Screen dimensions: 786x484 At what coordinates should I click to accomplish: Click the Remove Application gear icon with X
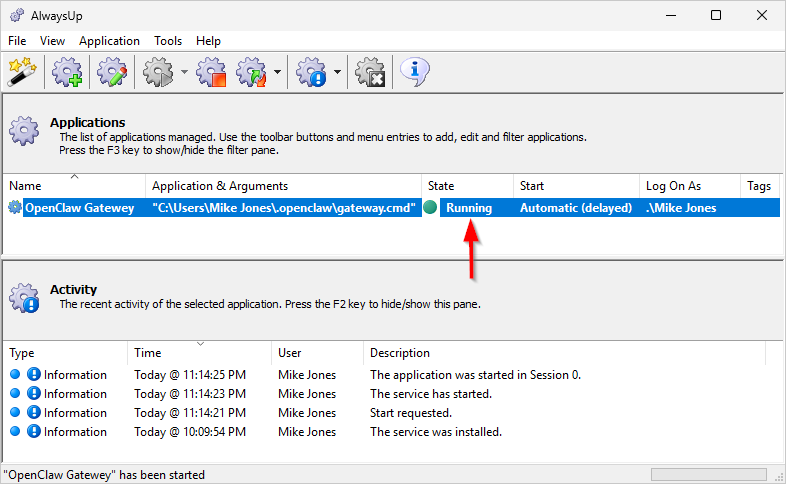(371, 72)
